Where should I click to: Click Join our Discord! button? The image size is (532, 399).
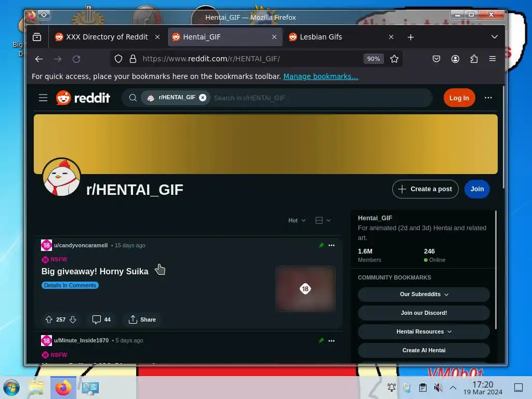424,313
